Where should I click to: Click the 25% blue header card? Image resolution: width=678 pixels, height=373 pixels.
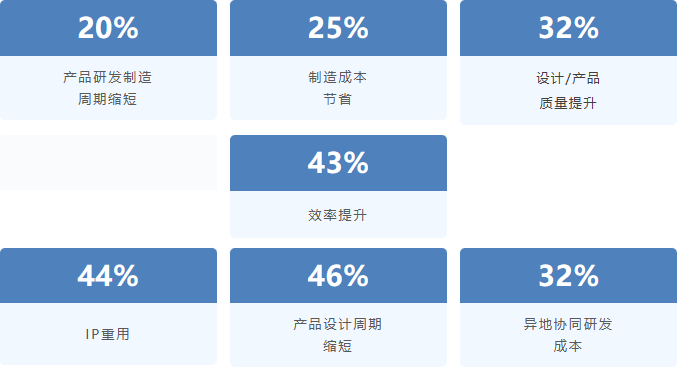click(x=338, y=28)
